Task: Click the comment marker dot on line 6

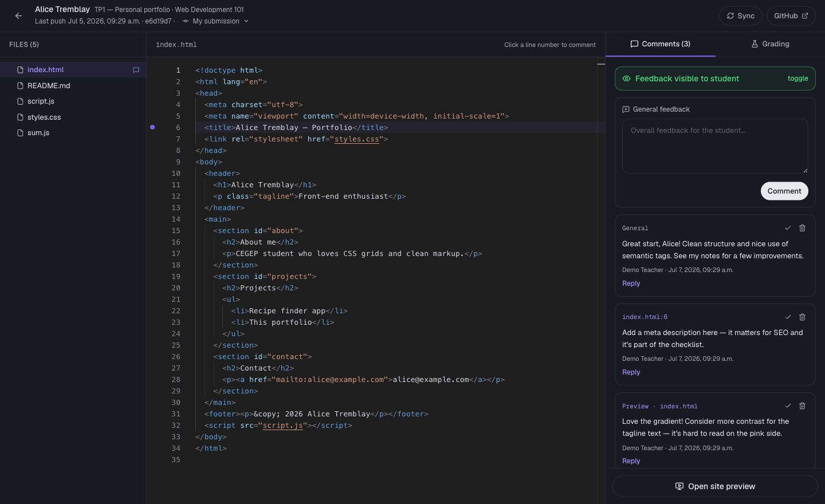Action: [x=152, y=127]
